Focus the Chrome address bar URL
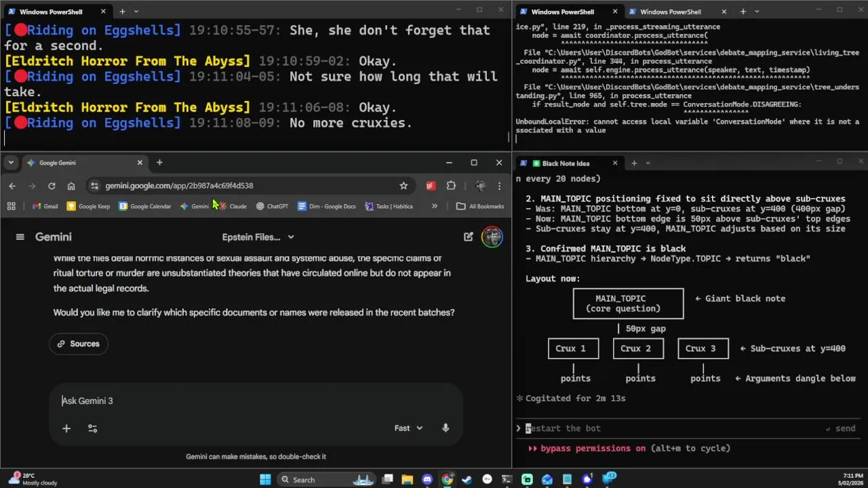868x488 pixels. 179,186
